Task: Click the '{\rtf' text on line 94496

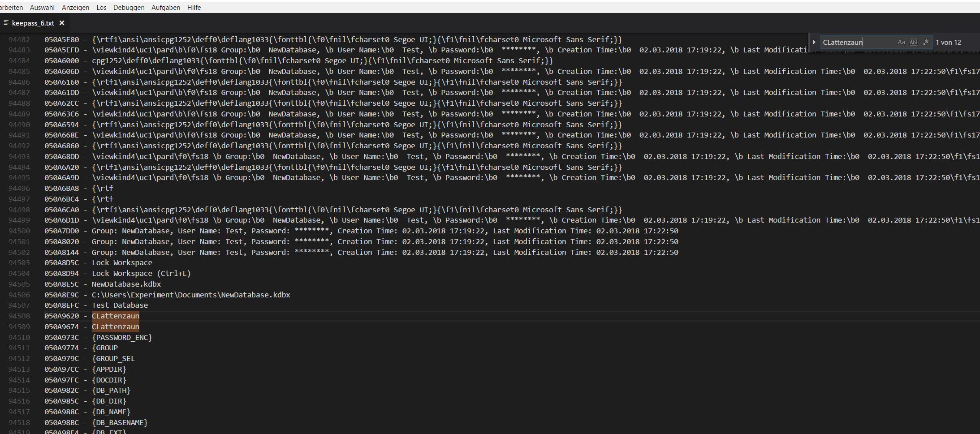Action: click(103, 188)
